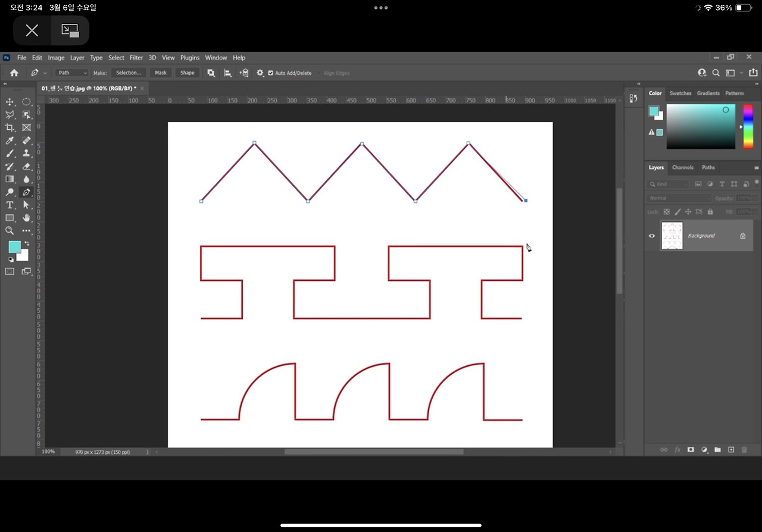Open the Image menu

[x=56, y=58]
